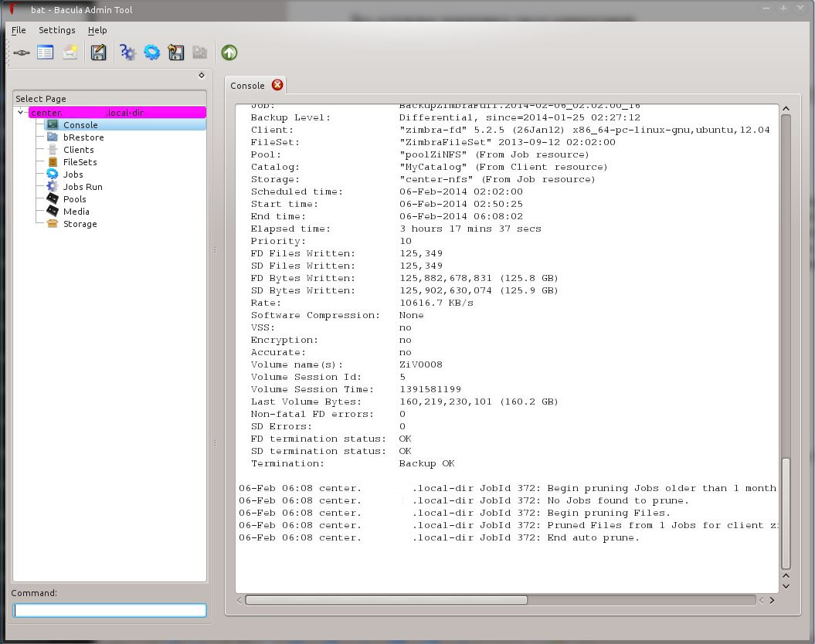Click the 'Backup OK' termination text
This screenshot has height=644, width=815.
[x=426, y=463]
